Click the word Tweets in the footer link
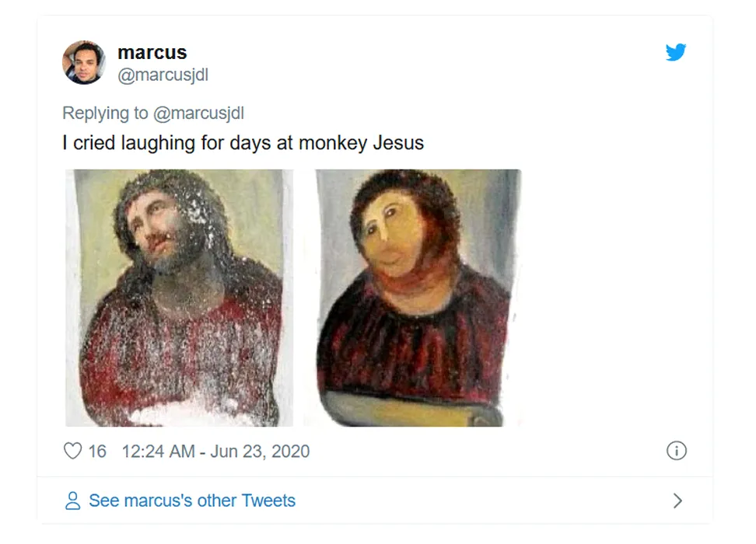The image size is (756, 544). pos(268,500)
